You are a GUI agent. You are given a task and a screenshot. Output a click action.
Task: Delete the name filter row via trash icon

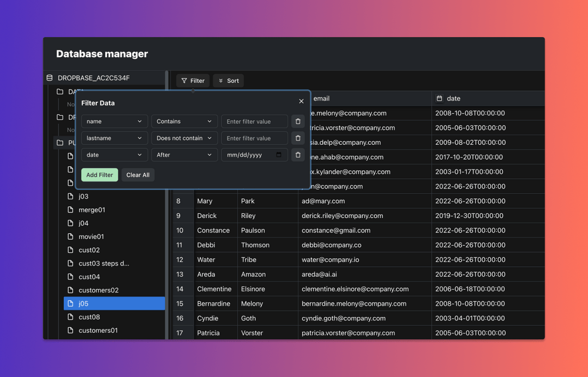(x=298, y=121)
